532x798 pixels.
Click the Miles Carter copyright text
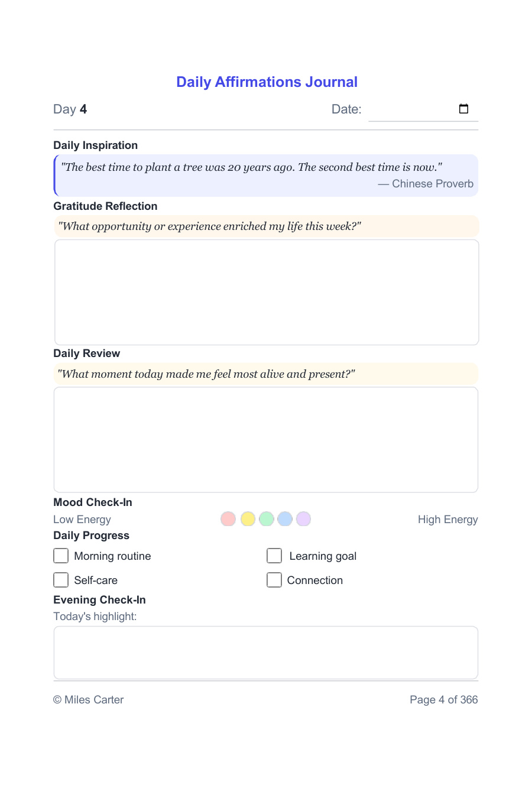(89, 700)
